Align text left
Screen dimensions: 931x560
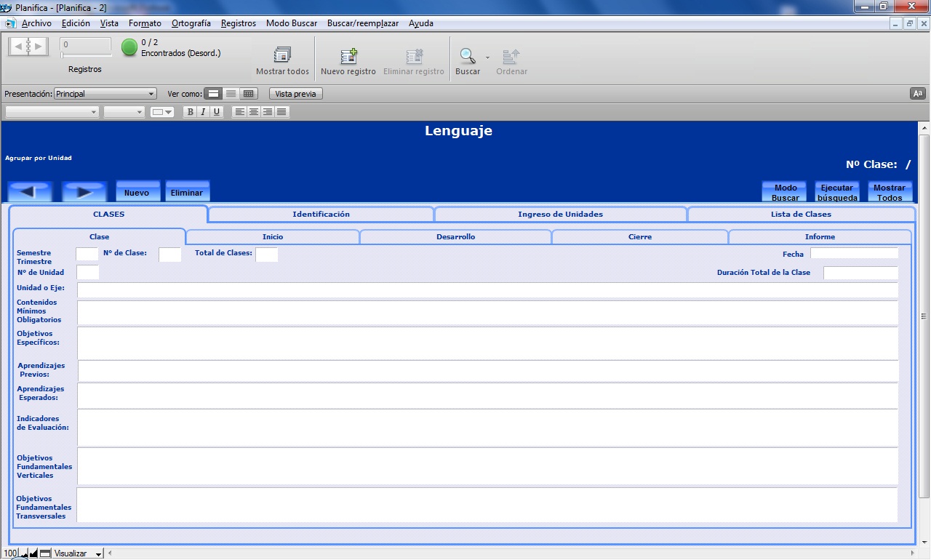[239, 112]
